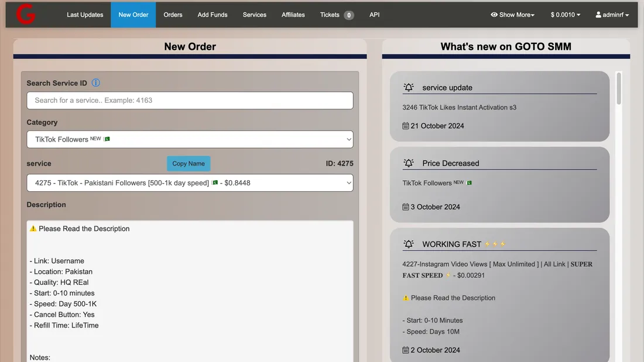The width and height of the screenshot is (644, 362).
Task: Click the service update heading
Action: click(447, 87)
